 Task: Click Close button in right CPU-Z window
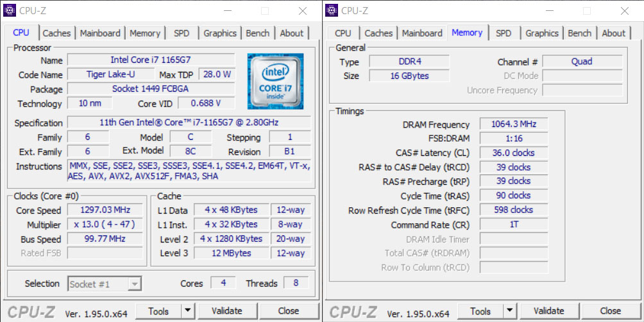point(610,311)
